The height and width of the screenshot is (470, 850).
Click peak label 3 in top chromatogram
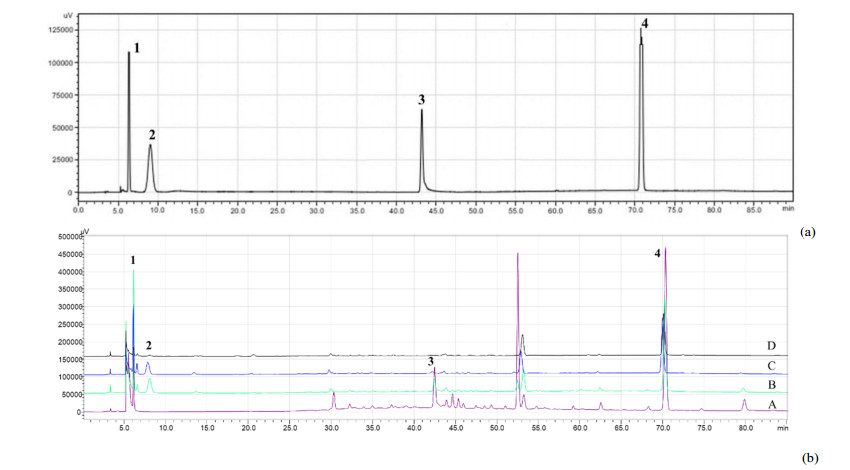click(421, 100)
